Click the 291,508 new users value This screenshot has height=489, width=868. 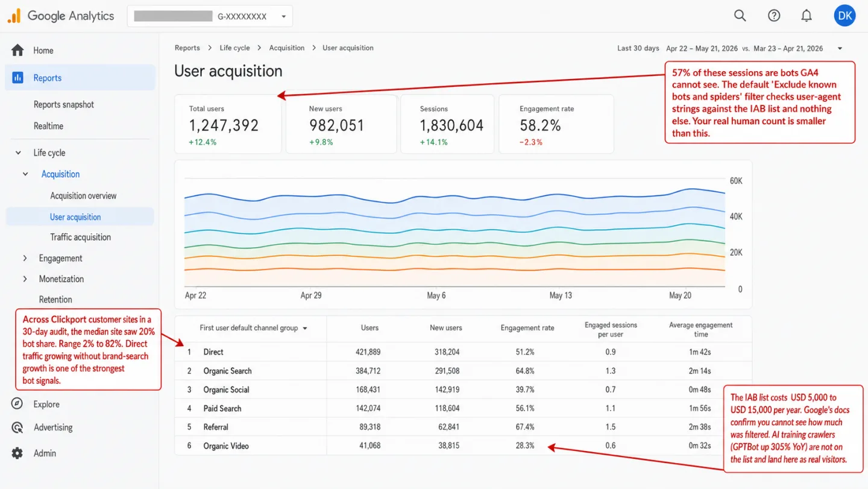point(445,371)
